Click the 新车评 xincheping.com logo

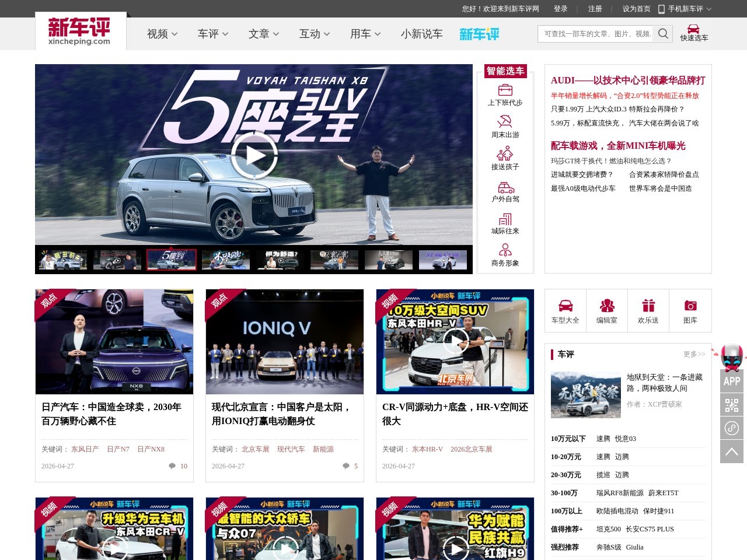click(x=80, y=31)
